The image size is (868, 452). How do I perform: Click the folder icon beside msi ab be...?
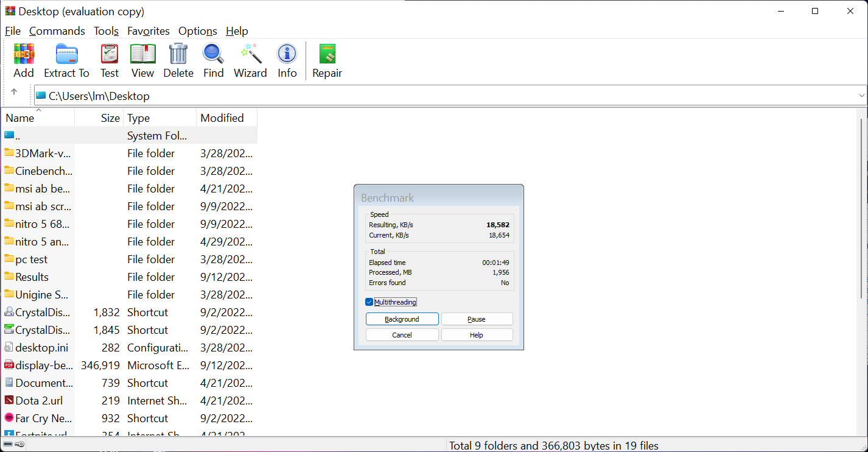click(9, 188)
